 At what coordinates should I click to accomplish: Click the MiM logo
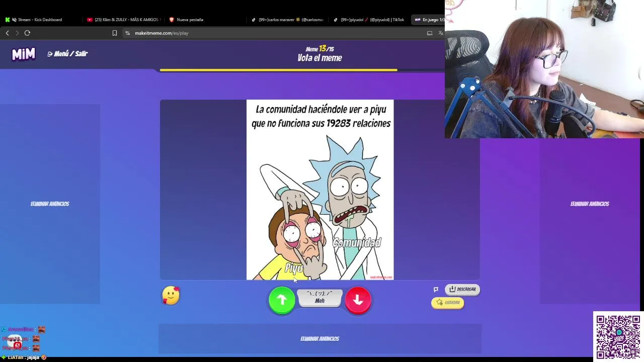click(24, 54)
